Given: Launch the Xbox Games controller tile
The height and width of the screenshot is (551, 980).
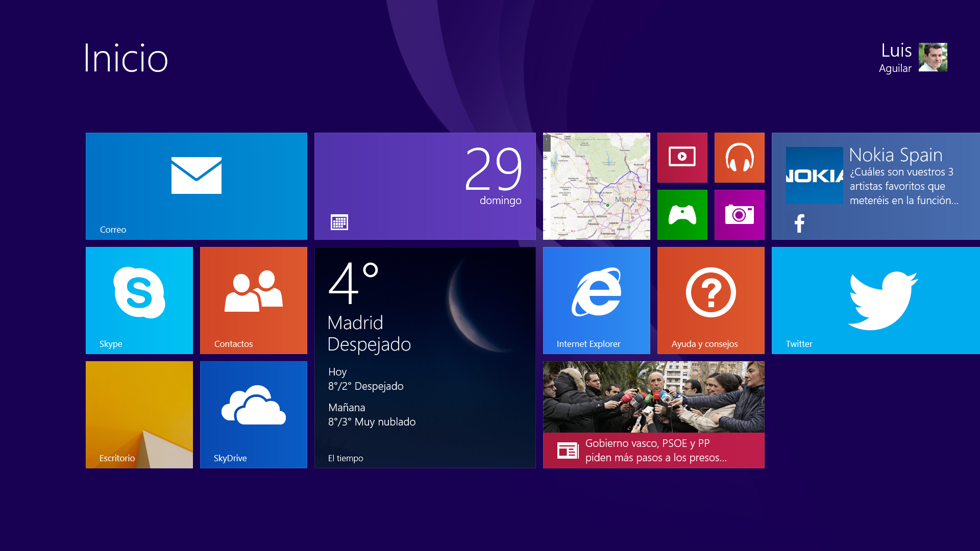Looking at the screenshot, I should click(682, 215).
